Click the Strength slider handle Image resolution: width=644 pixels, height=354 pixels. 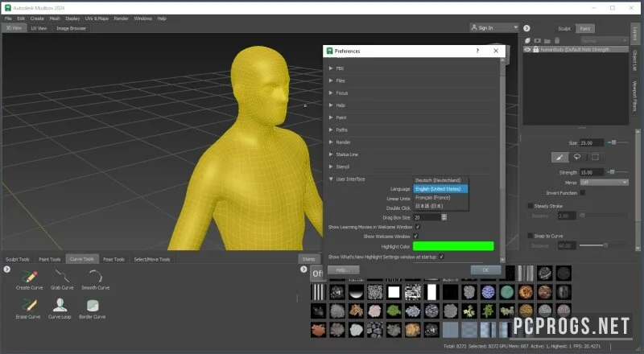click(x=612, y=172)
